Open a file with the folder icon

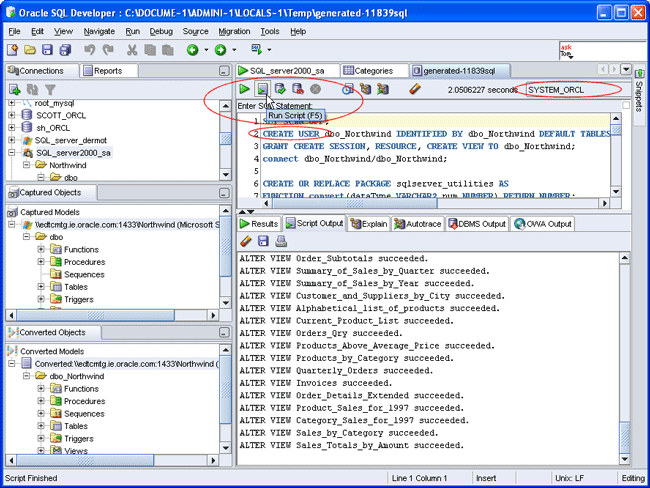click(30, 50)
